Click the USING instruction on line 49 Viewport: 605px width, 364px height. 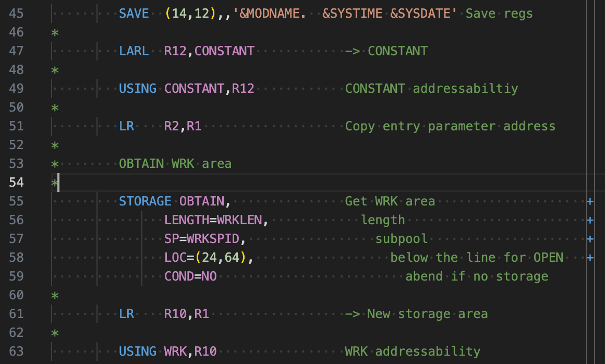(x=137, y=88)
